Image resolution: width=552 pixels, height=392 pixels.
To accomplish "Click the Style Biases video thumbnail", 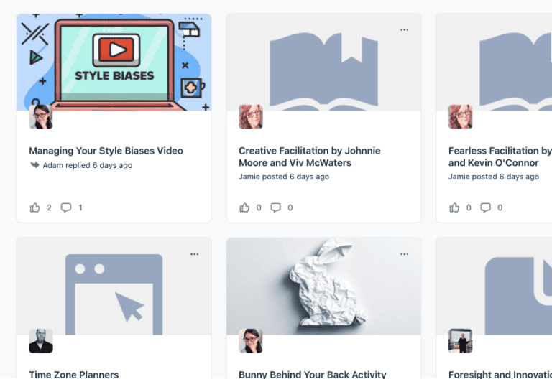I will click(114, 62).
